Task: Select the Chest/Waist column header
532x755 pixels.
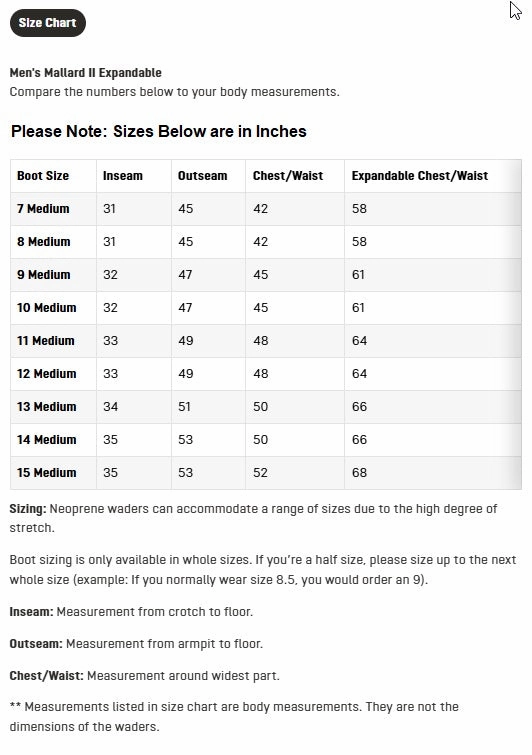Action: [x=288, y=176]
